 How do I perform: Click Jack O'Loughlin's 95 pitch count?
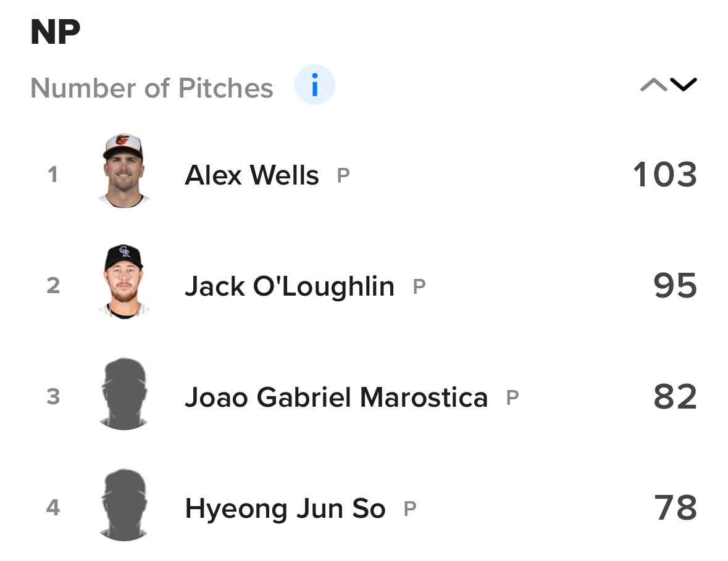tap(675, 286)
